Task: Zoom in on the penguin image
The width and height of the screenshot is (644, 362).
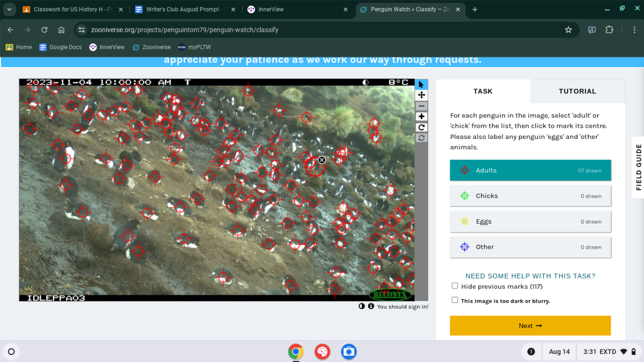Action: (x=422, y=117)
